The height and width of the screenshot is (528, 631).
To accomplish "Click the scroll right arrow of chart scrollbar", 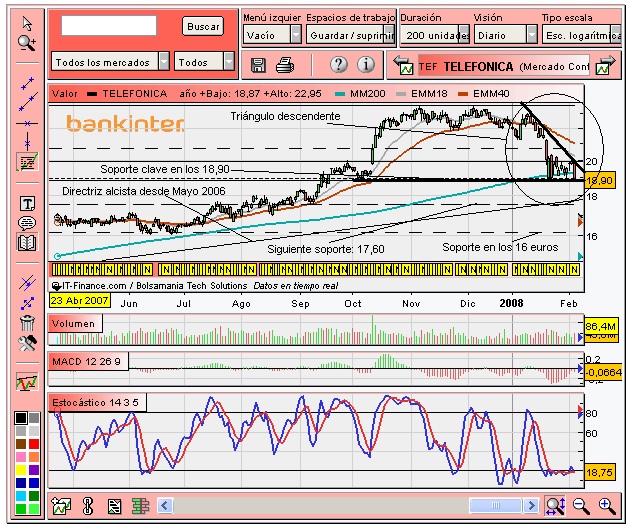I will [531, 505].
